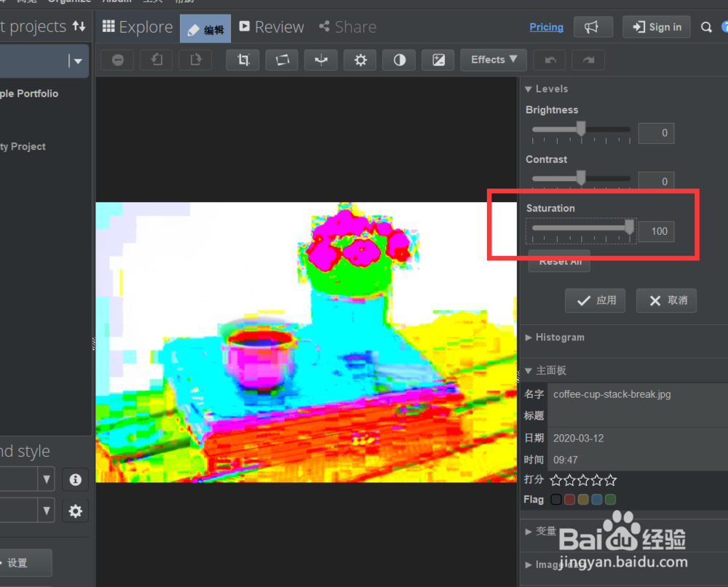The height and width of the screenshot is (587, 728).
Task: Open search with magnifier icon
Action: [x=706, y=28]
